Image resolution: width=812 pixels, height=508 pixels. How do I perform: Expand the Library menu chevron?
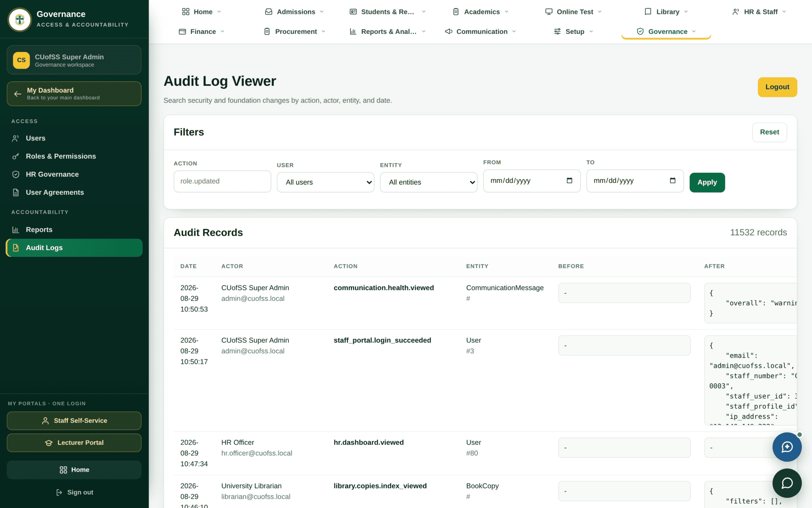pyautogui.click(x=686, y=12)
